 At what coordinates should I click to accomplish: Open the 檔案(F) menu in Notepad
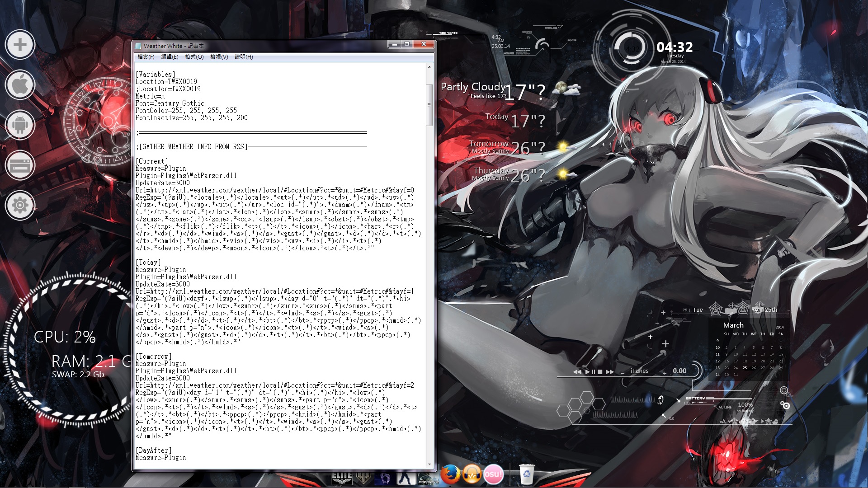click(146, 57)
